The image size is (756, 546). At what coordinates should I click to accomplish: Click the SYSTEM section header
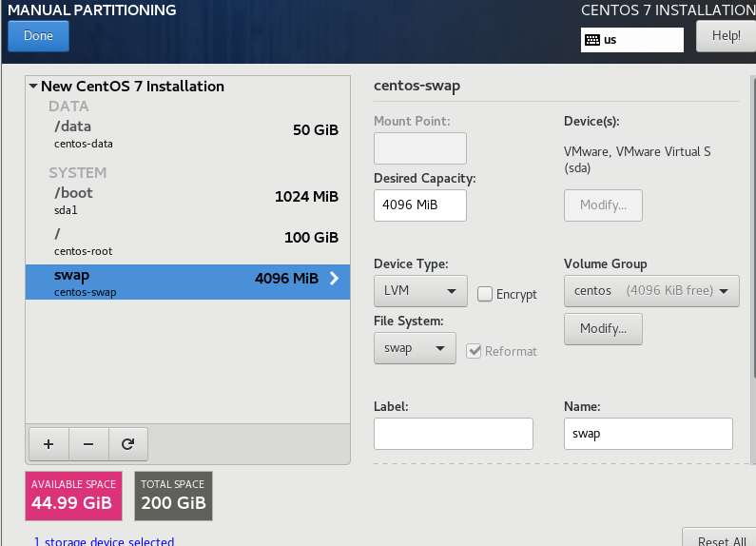click(78, 173)
